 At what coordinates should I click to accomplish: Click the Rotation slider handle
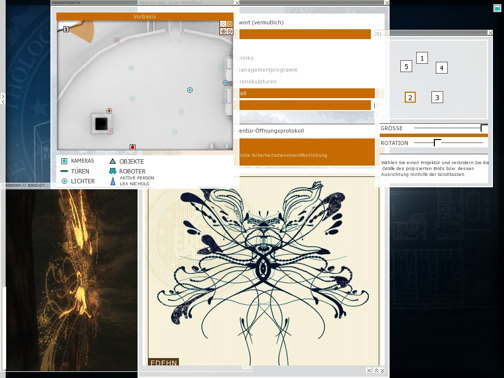pyautogui.click(x=437, y=143)
